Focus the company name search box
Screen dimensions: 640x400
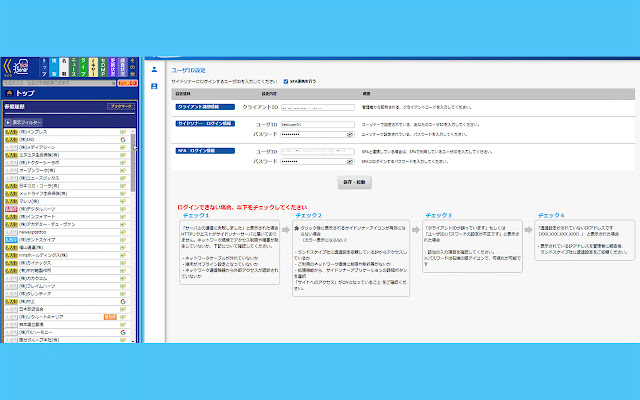[57, 83]
